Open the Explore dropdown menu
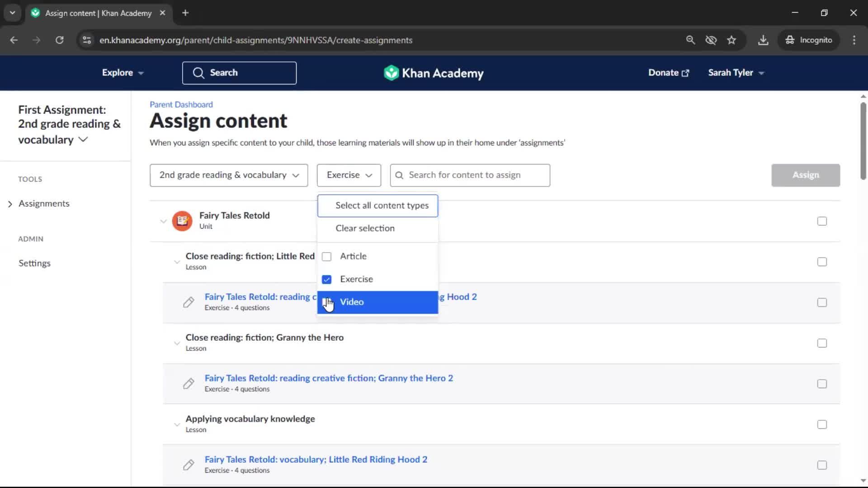Screen dimensions: 868x488 tap(123, 73)
